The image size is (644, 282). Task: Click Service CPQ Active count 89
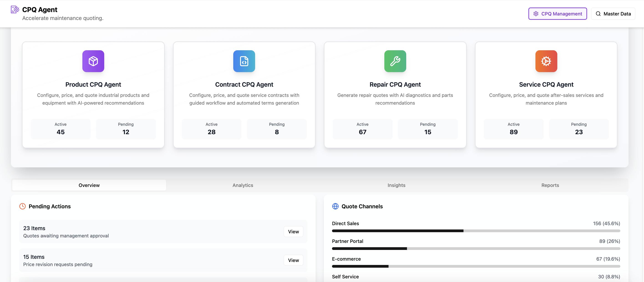tap(514, 132)
